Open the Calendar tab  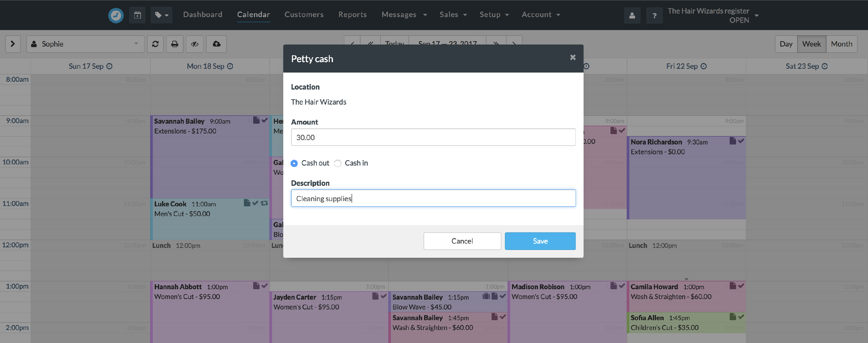pos(253,14)
